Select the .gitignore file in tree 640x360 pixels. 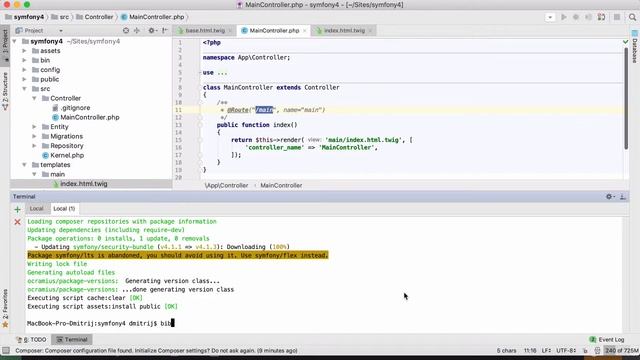click(x=71, y=108)
